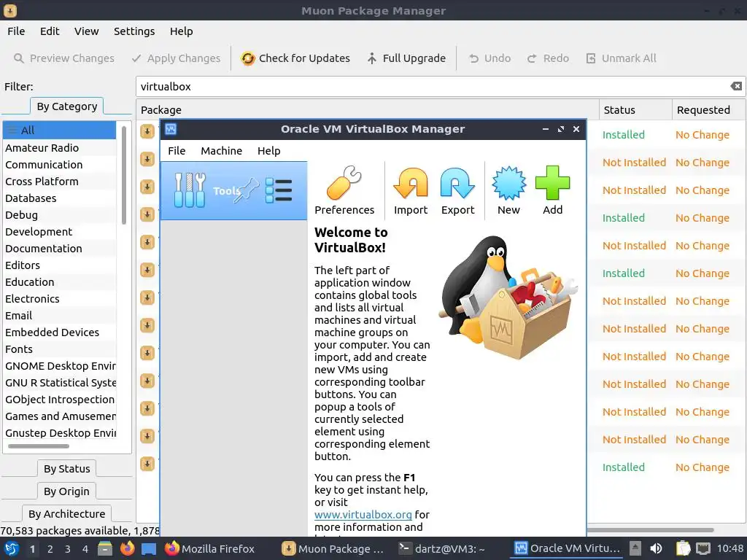The image size is (747, 560).
Task: Click the show desktop icon in the taskbar
Action: pyautogui.click(x=149, y=548)
